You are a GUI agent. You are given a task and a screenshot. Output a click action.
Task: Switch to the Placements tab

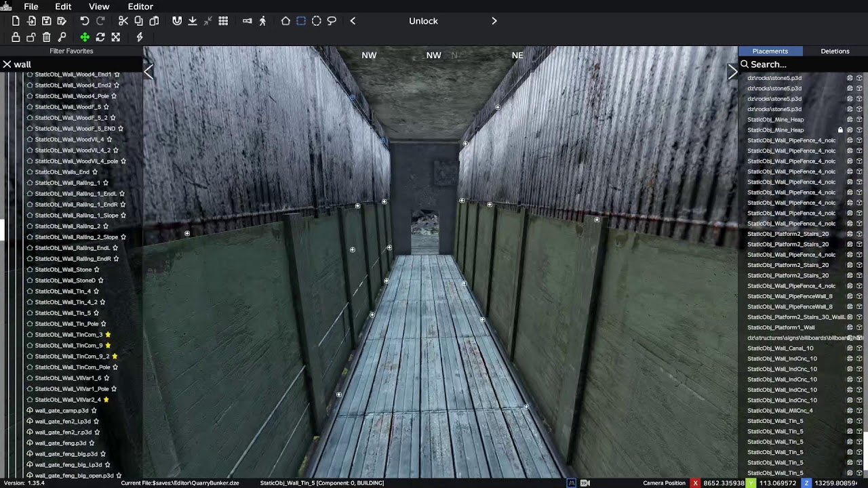(770, 51)
